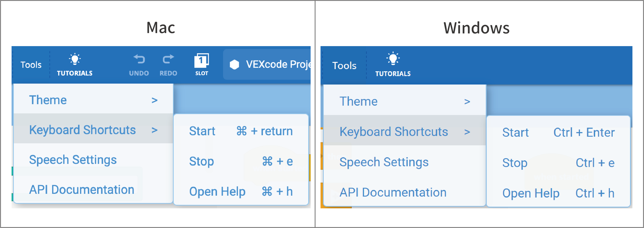Select Speech Settings in Mac menu
This screenshot has width=644, height=228.
[x=73, y=160]
